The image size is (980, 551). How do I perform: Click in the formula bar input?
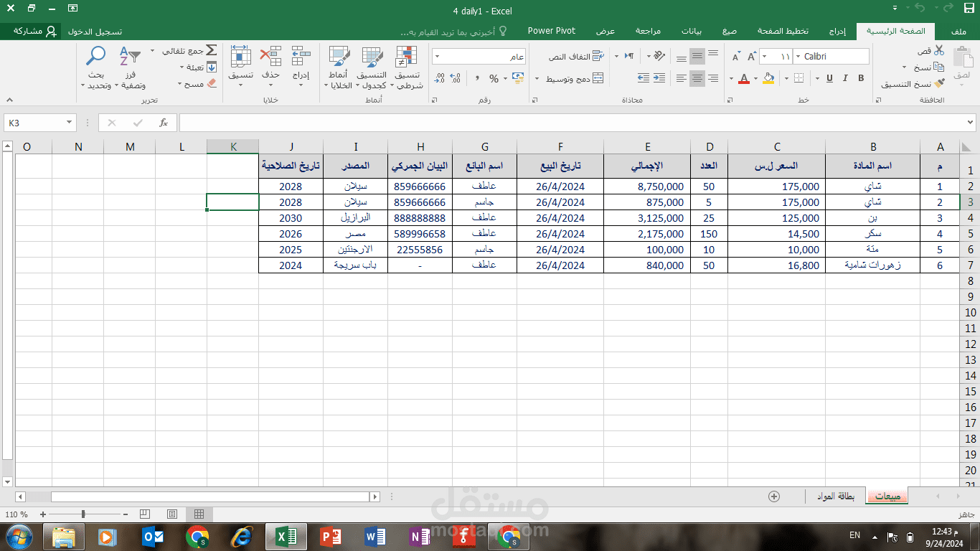click(571, 123)
